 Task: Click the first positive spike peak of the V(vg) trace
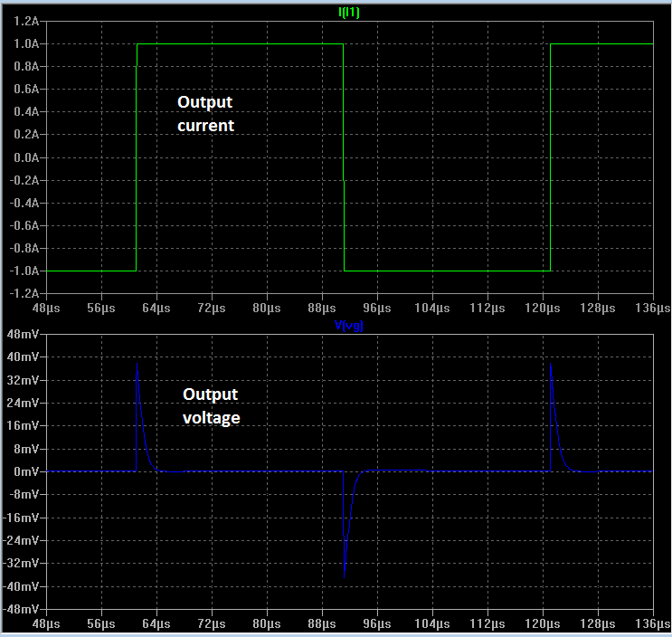click(x=137, y=364)
